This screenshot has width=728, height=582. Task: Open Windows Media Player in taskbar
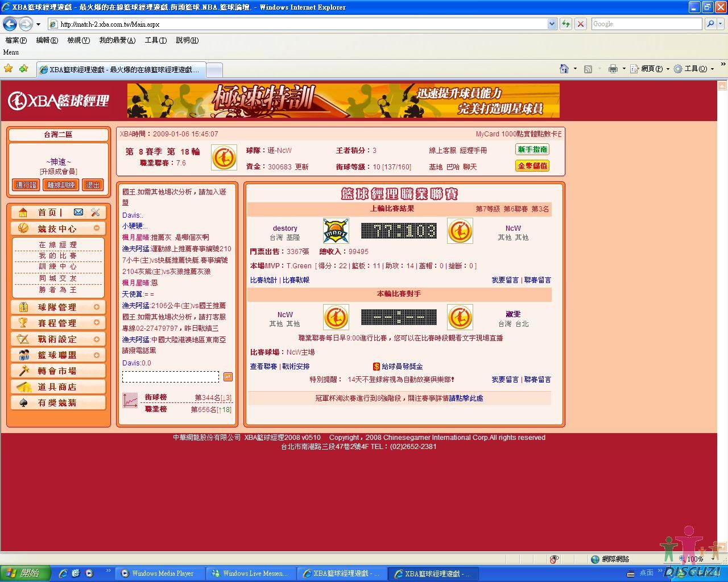click(x=159, y=573)
